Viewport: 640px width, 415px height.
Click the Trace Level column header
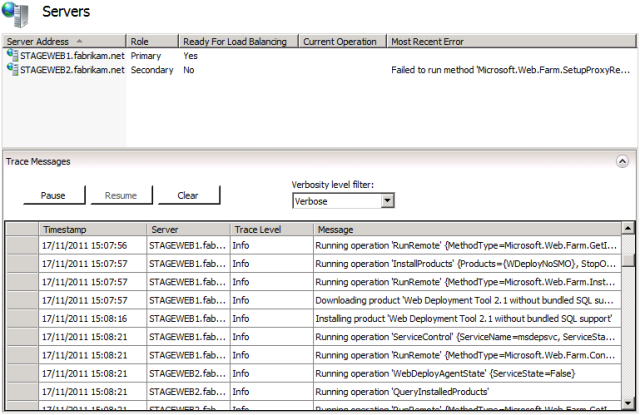point(270,229)
